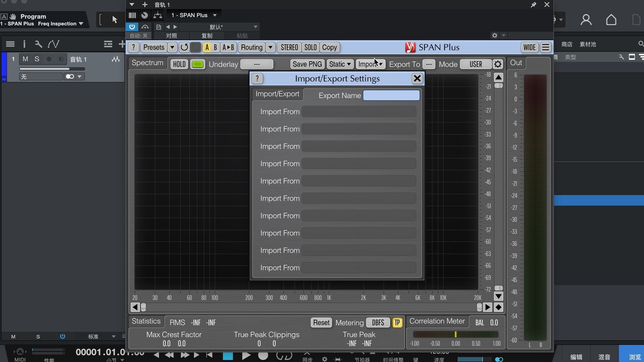Click the Export Name input field
This screenshot has height=362, width=644.
(391, 96)
